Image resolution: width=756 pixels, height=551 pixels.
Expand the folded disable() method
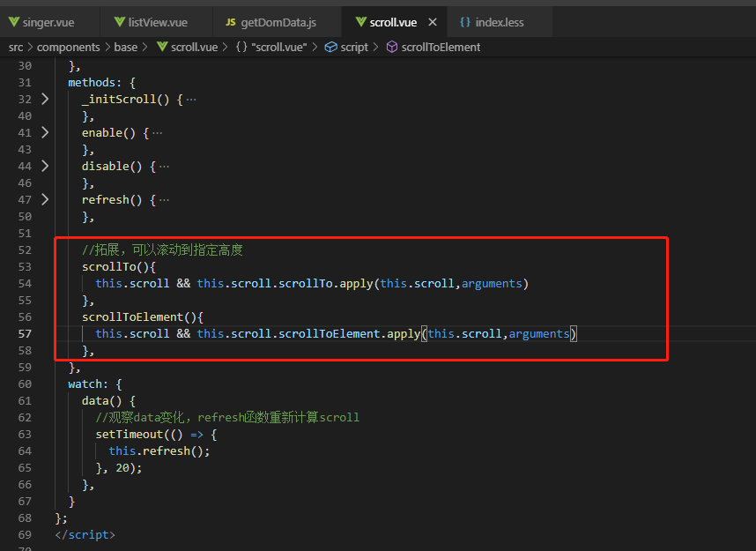coord(45,166)
